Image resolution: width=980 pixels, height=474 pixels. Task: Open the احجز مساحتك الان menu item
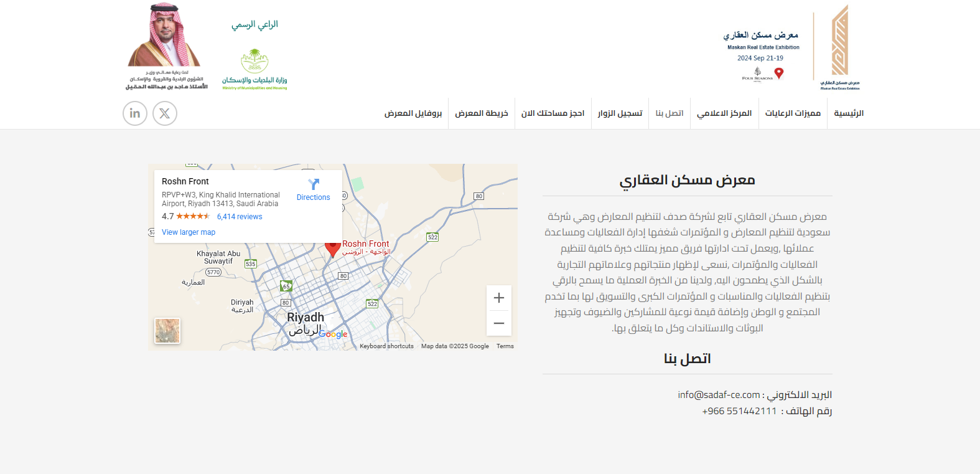point(553,113)
